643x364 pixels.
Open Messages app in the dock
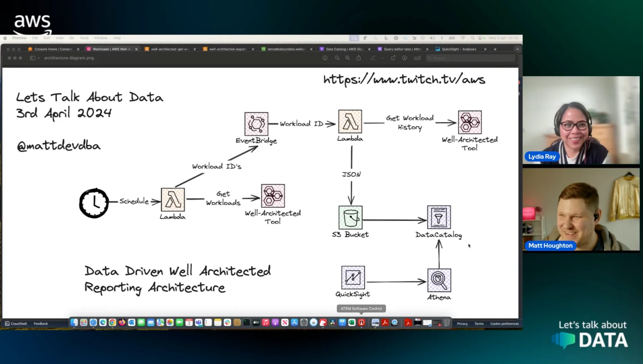coord(141,322)
